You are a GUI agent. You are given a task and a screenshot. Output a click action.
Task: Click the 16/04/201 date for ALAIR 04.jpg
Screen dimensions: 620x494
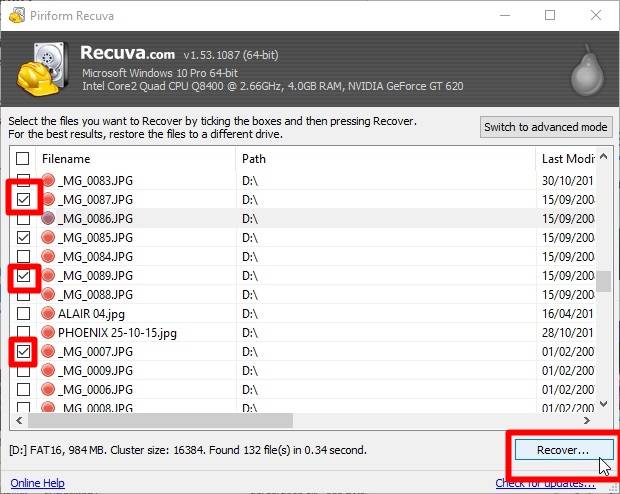567,314
